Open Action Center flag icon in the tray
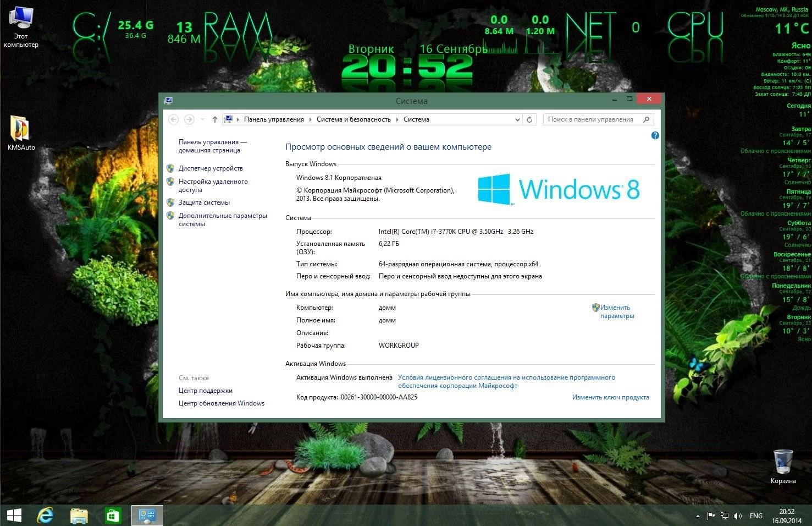 711,516
